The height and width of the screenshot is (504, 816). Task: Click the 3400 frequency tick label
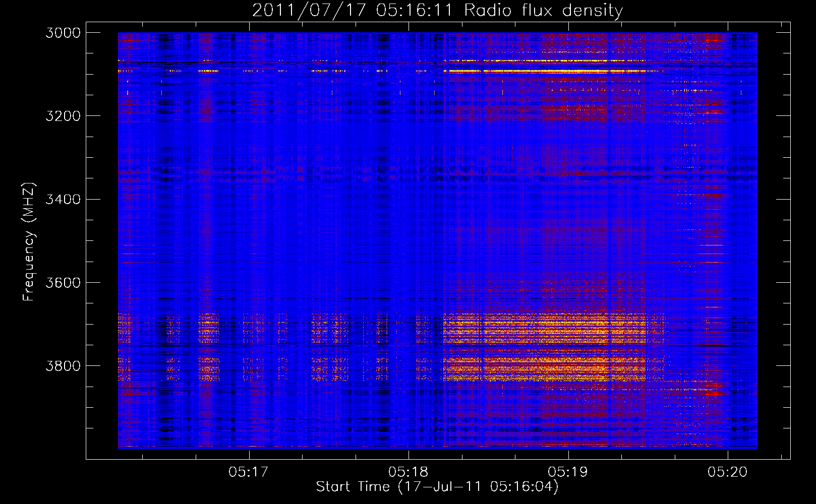pyautogui.click(x=63, y=199)
